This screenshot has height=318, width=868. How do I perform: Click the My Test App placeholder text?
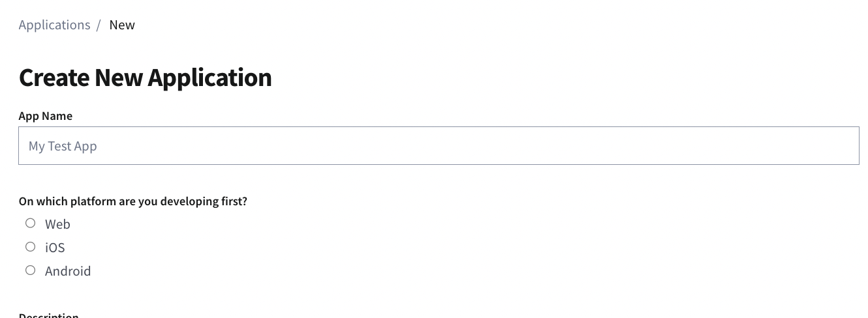coord(63,146)
